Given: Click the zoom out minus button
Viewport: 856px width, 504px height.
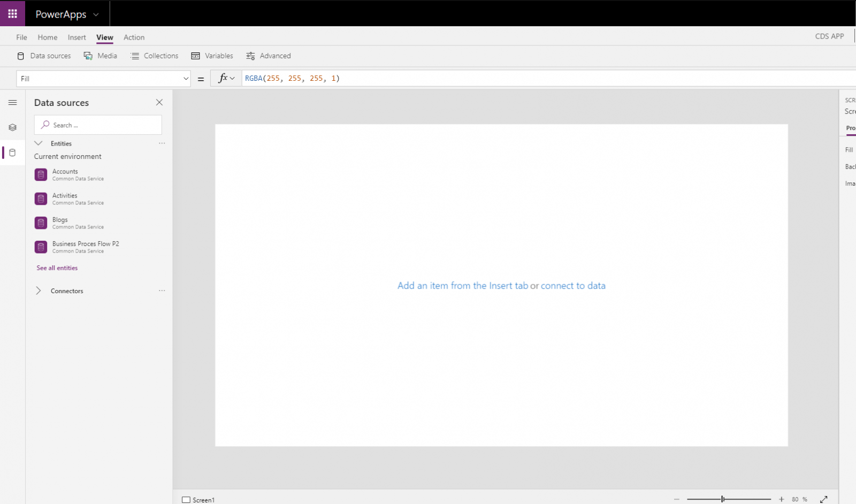Looking at the screenshot, I should coord(677,499).
